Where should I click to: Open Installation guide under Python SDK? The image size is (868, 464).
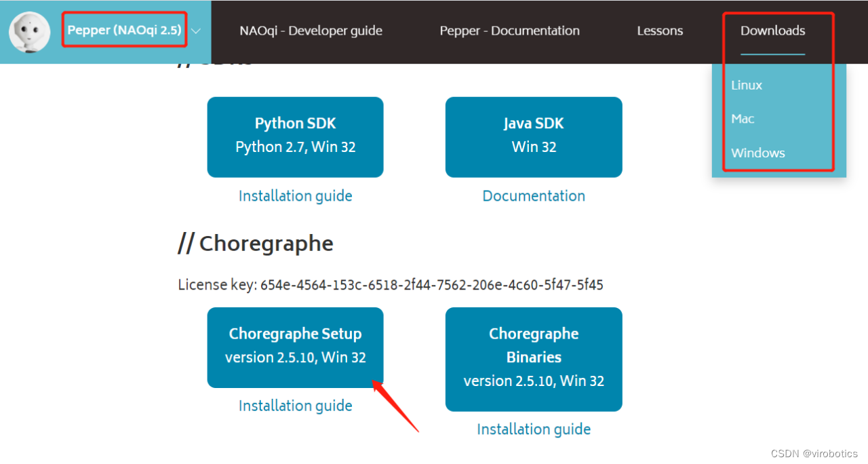click(x=295, y=196)
